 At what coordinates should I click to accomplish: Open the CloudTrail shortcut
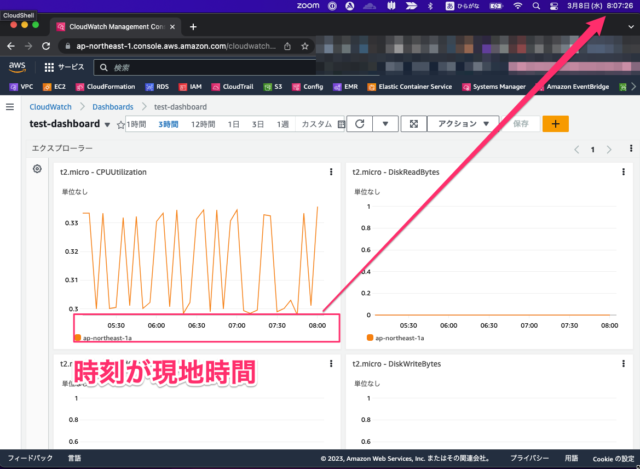[232, 87]
